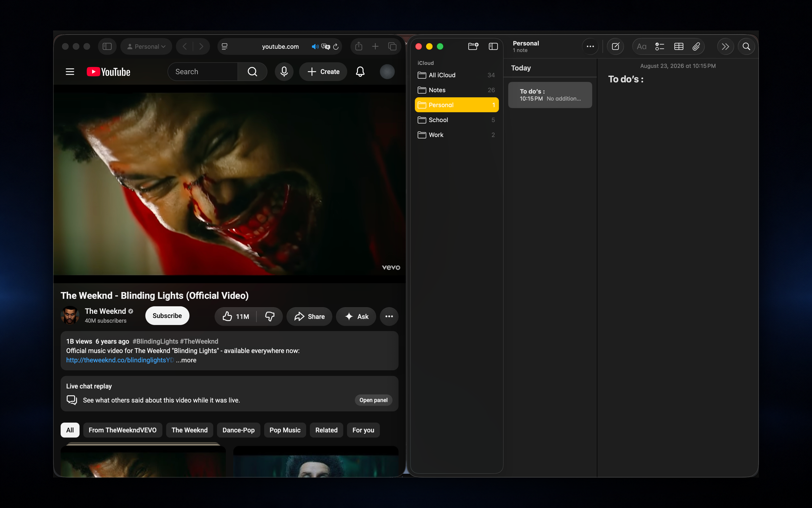Click the Create button on YouTube

point(323,72)
